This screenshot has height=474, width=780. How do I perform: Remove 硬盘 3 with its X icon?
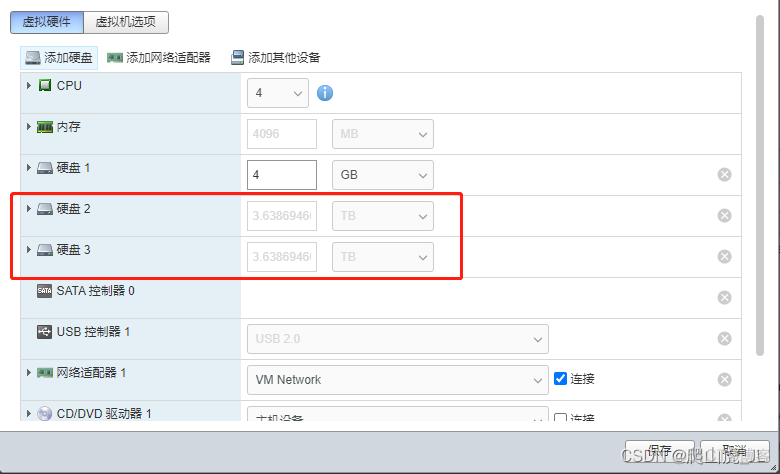724,257
